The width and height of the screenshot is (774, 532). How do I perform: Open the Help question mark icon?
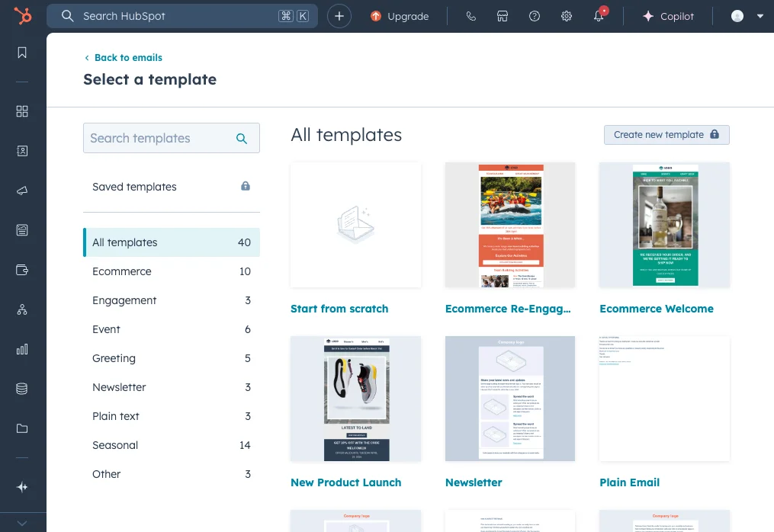click(534, 16)
